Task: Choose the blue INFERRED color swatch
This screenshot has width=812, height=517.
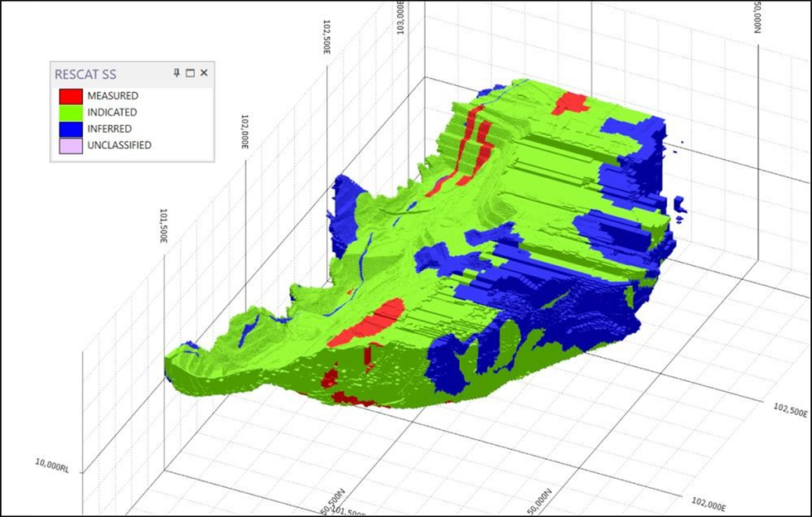Action: [69, 129]
